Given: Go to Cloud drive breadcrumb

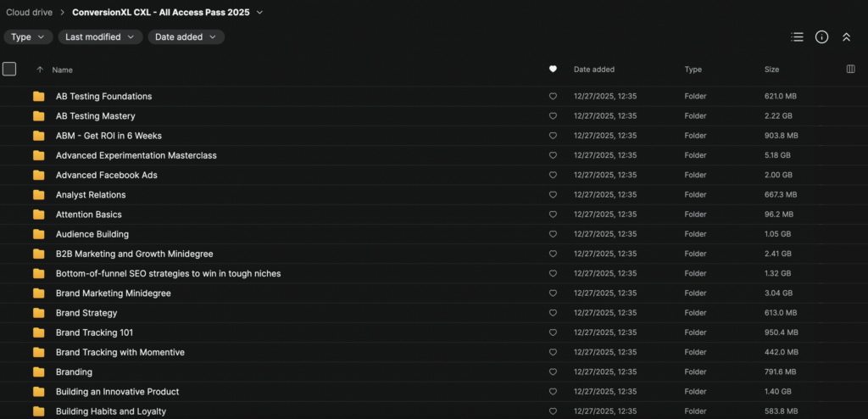Looking at the screenshot, I should pyautogui.click(x=30, y=12).
